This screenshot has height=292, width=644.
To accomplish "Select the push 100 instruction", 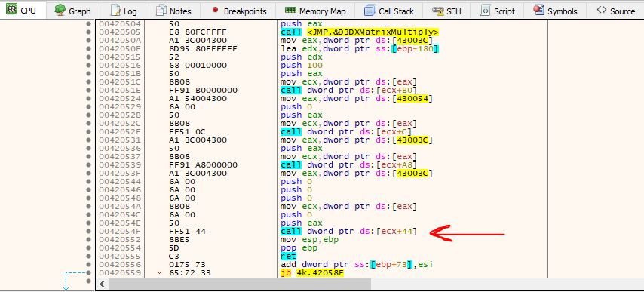I will (x=302, y=66).
